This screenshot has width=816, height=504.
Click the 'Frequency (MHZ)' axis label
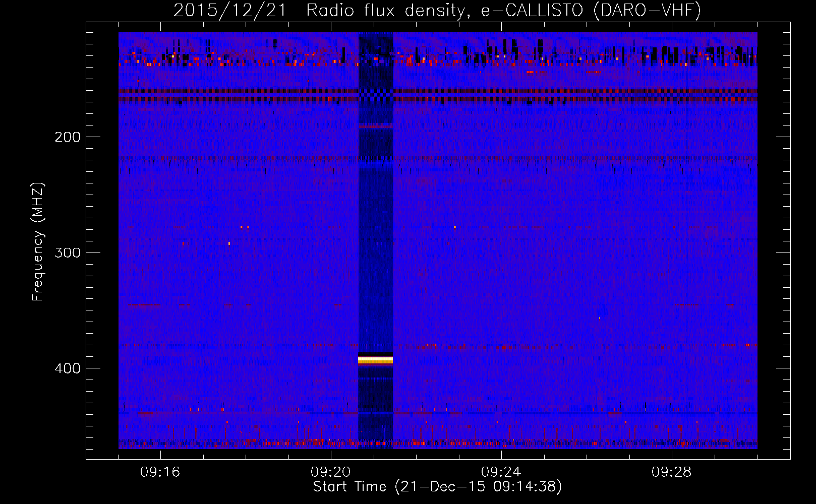pyautogui.click(x=38, y=242)
